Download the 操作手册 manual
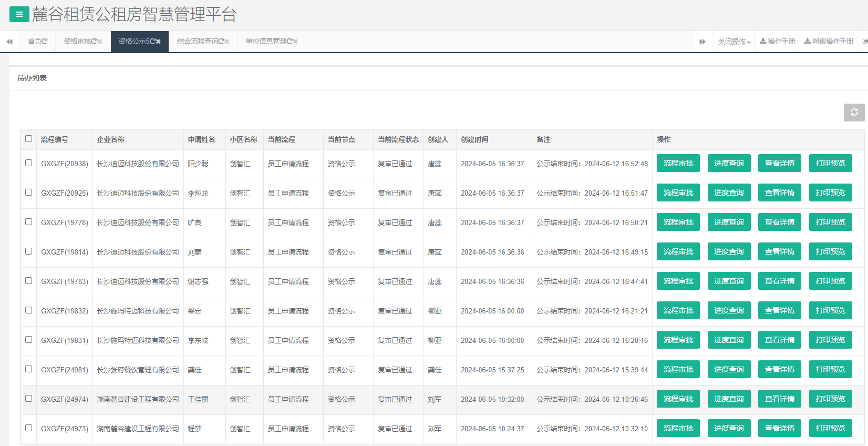868x446 pixels. (x=778, y=42)
